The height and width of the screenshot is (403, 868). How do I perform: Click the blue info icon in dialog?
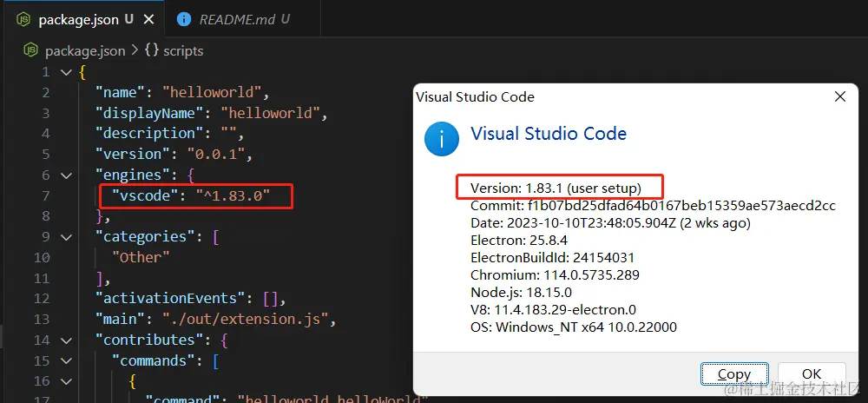coord(441,139)
